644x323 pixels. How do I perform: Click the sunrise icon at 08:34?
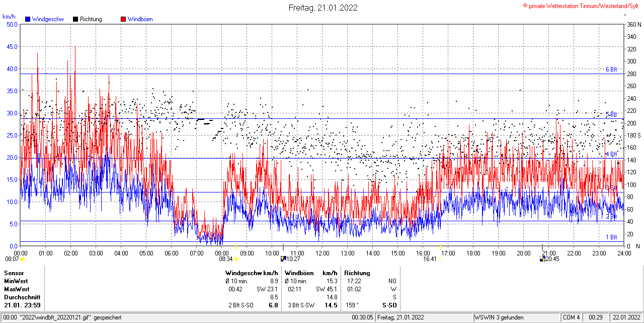tap(235, 259)
